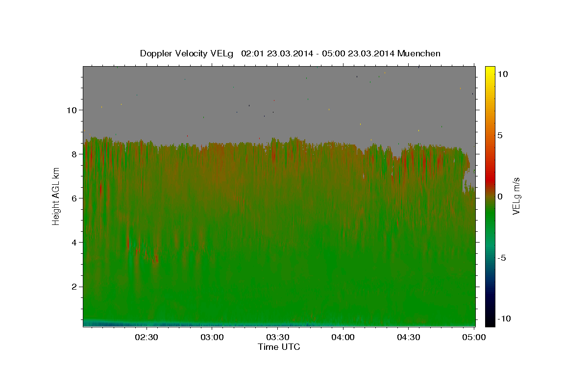Click the yellow top of the colorbar
This screenshot has width=588, height=392.
490,70
